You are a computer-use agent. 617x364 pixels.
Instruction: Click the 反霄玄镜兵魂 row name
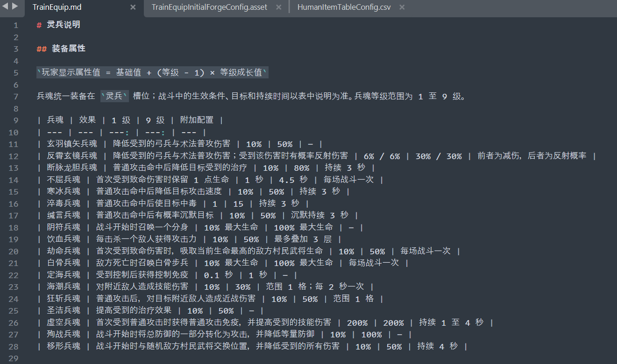[72, 156]
